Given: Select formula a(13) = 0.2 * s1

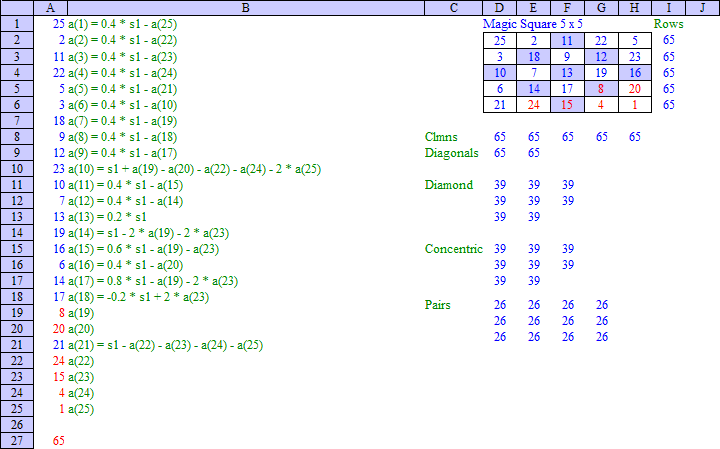Looking at the screenshot, I should click(x=107, y=217).
